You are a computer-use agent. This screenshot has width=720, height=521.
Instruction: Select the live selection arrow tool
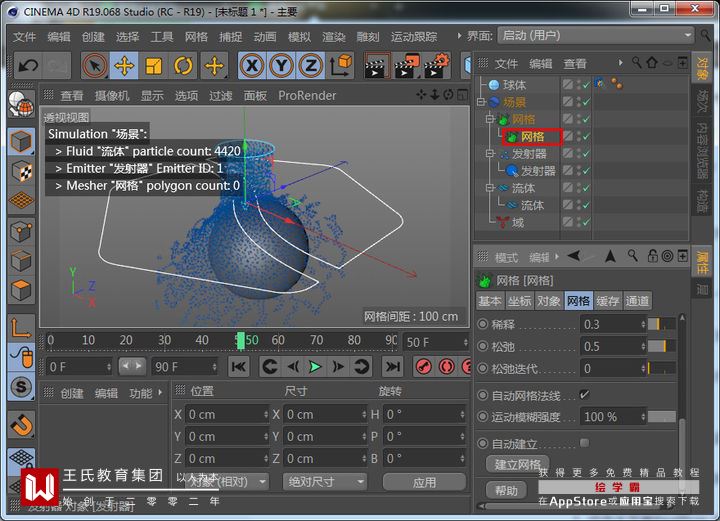(95, 66)
